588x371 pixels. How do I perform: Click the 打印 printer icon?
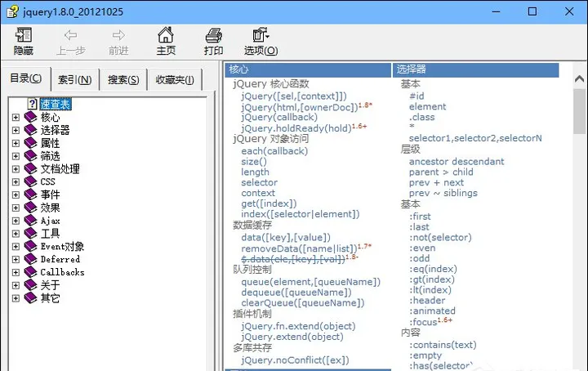click(x=213, y=35)
